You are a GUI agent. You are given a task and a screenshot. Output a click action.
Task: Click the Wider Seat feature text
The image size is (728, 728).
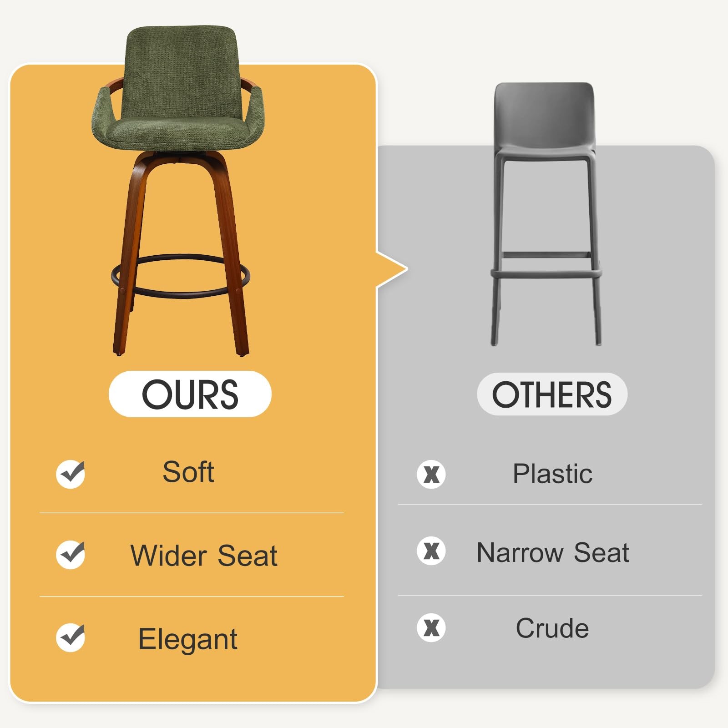204,555
